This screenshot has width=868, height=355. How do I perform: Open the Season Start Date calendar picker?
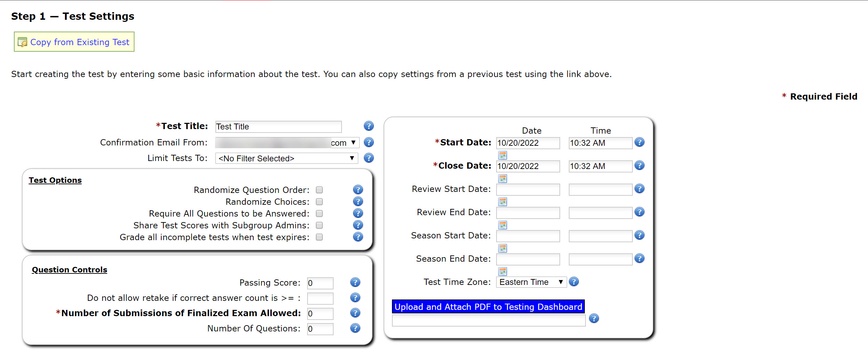(503, 248)
